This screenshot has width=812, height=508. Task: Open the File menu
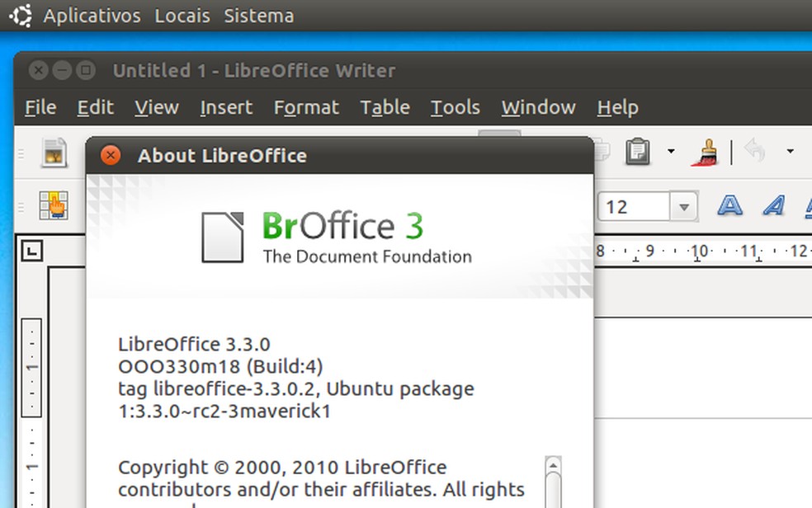pyautogui.click(x=40, y=107)
